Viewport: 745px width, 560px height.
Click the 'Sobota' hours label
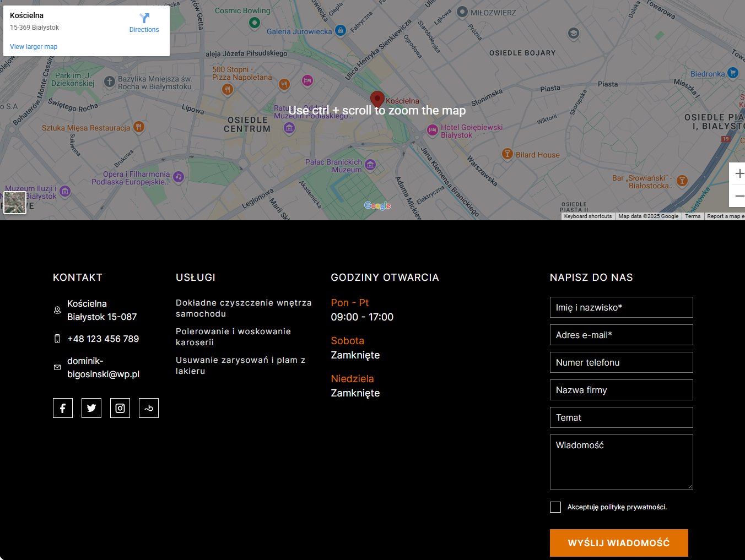[x=348, y=341]
